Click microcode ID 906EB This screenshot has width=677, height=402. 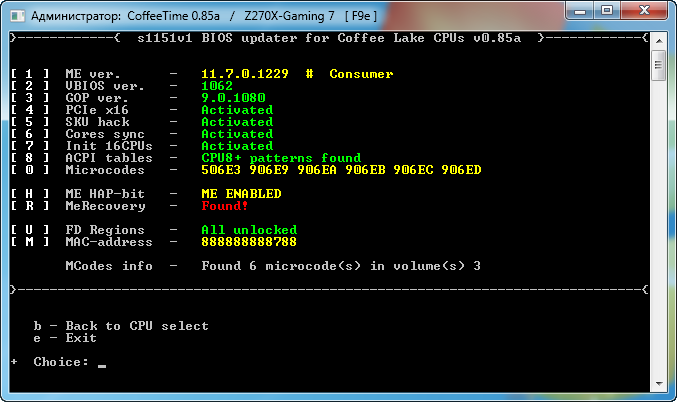365,170
